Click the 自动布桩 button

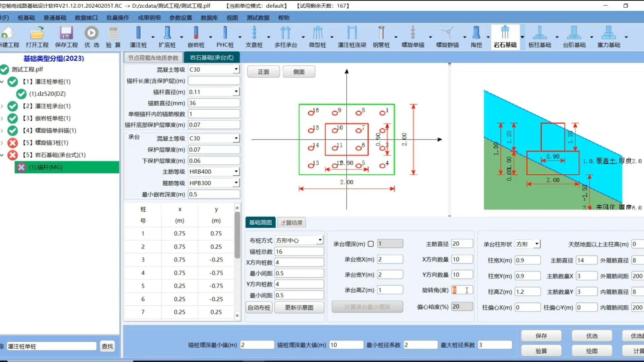[259, 307]
